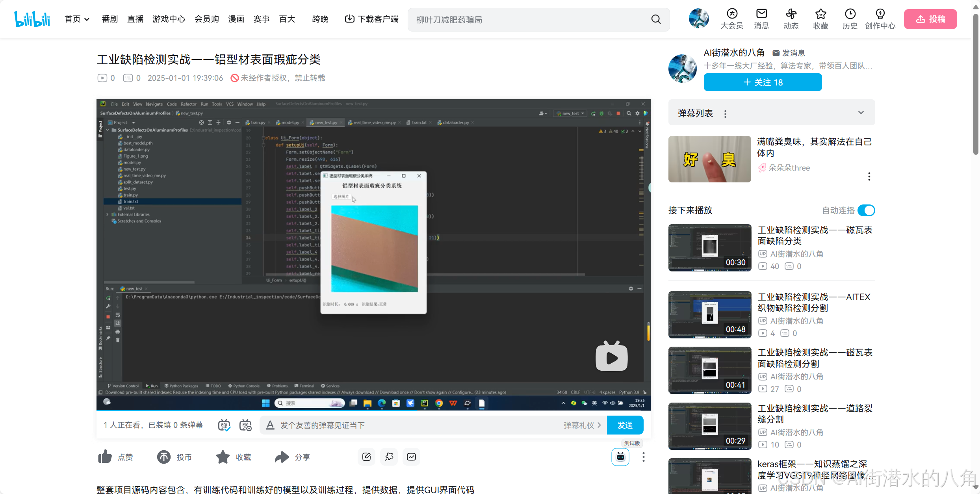Open the 磁瓦表面缺陷分类 video thumbnail
980x494 pixels.
pyautogui.click(x=710, y=248)
